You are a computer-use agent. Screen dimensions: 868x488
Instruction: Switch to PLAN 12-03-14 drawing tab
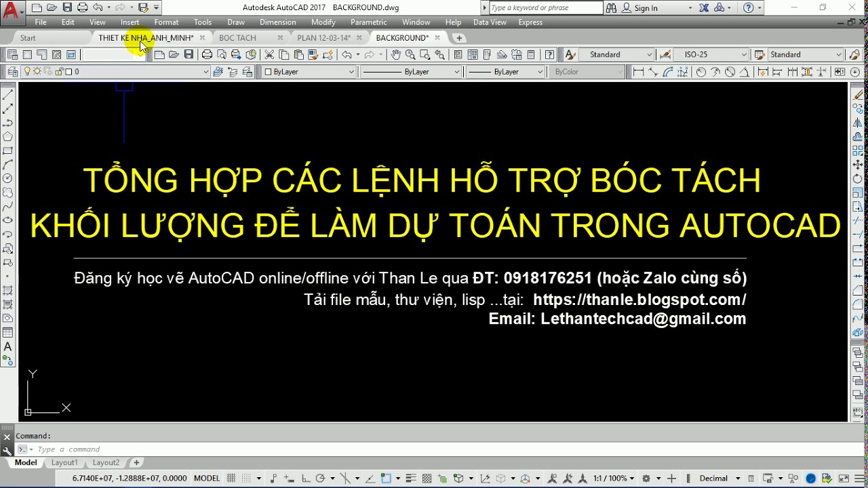tap(323, 38)
